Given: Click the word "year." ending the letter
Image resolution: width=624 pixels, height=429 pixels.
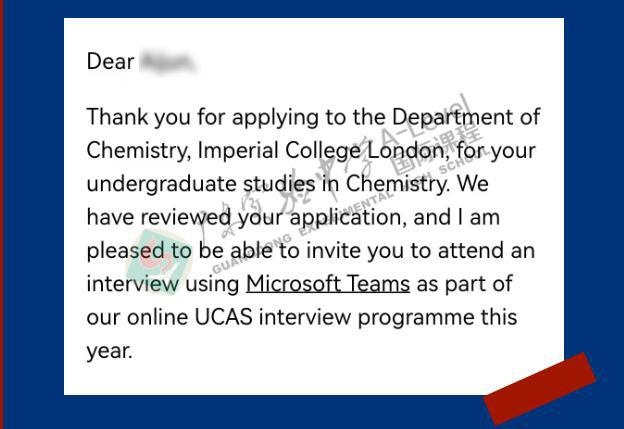Looking at the screenshot, I should 109,352.
